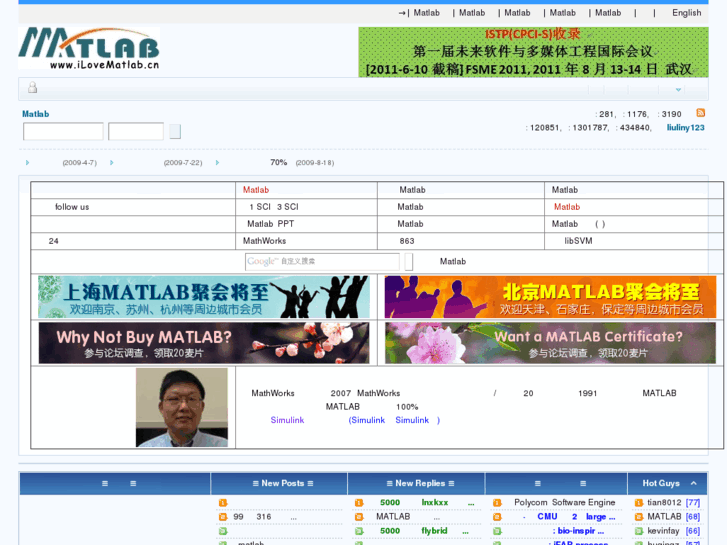This screenshot has width=727, height=545.
Task: Open the '5000 flybrid' reply thread
Action: [424, 531]
